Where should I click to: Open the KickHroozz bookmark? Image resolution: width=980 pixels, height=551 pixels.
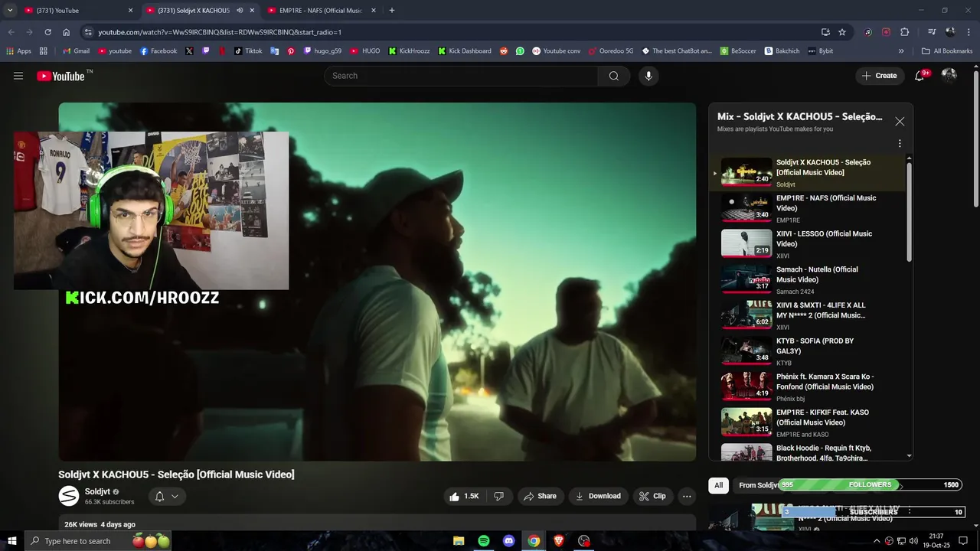point(409,51)
